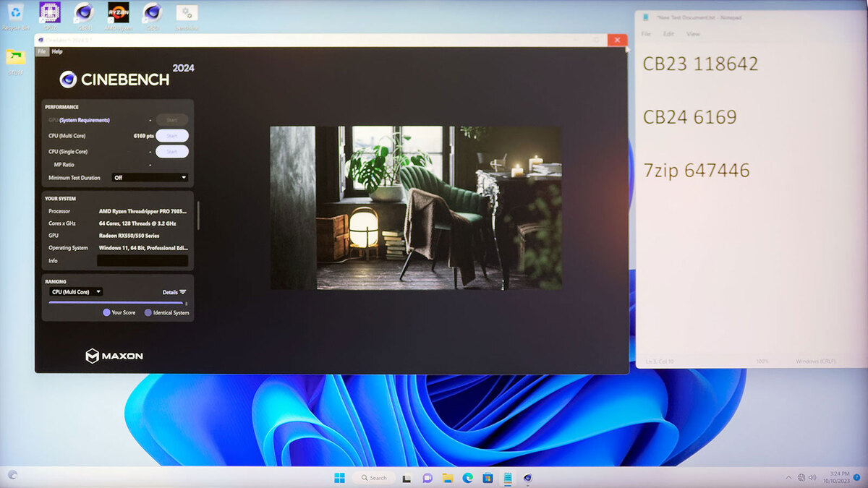
Task: Click the 7zip 647446 line in Notepad
Action: pyautogui.click(x=696, y=171)
